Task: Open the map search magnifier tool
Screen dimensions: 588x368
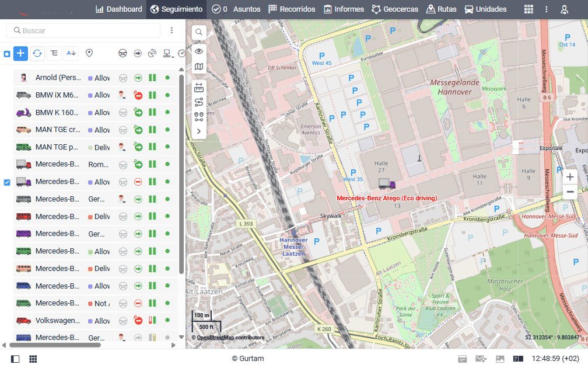Action: coord(199,32)
